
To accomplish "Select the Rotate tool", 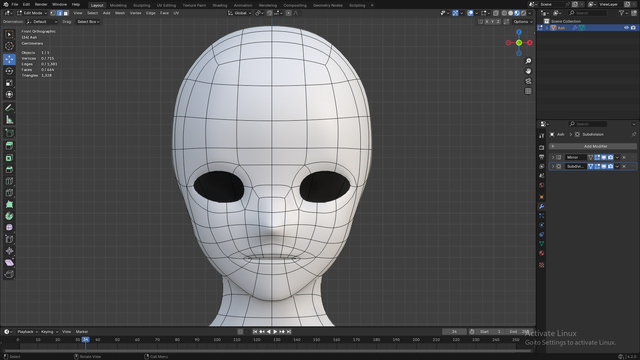I will (9, 71).
